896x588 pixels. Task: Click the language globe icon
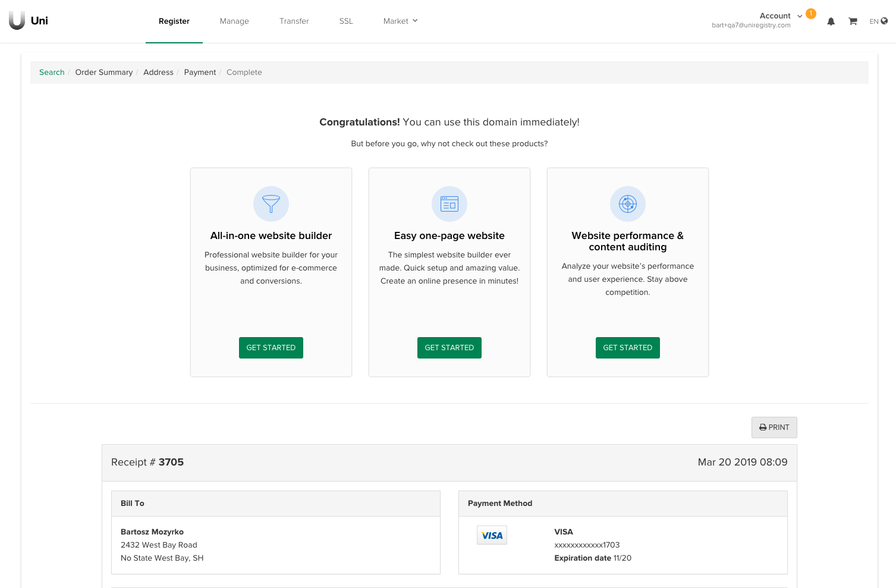884,21
